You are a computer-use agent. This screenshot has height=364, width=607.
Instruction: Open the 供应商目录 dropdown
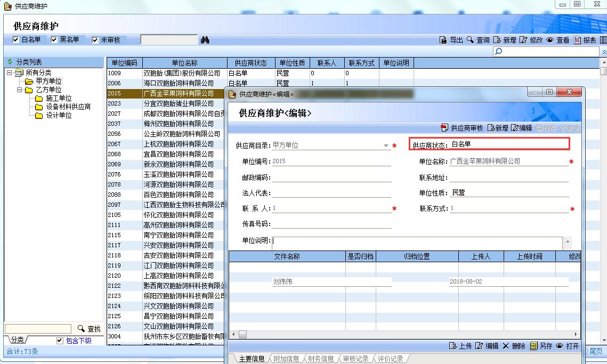pyautogui.click(x=386, y=145)
